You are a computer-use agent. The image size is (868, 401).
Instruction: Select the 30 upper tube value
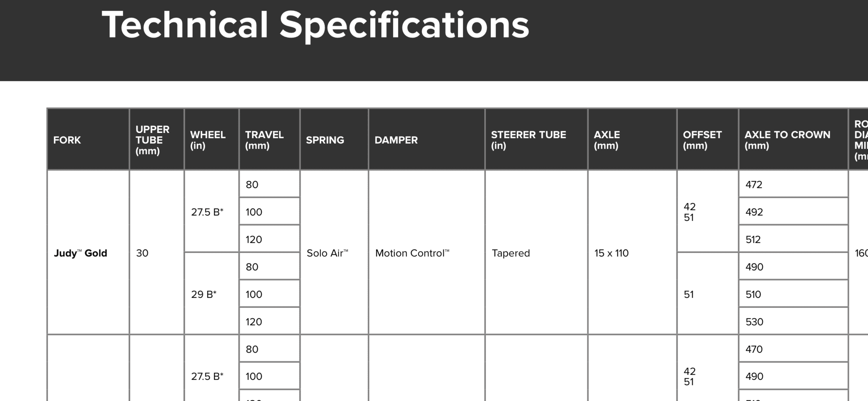click(157, 253)
